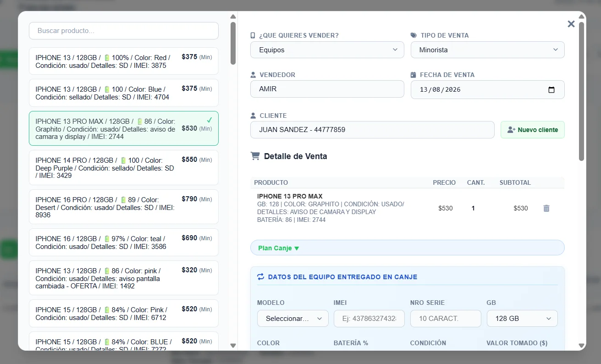Select the IPHONE 13 pink OFERTA card
Image resolution: width=601 pixels, height=364 pixels.
click(x=124, y=278)
